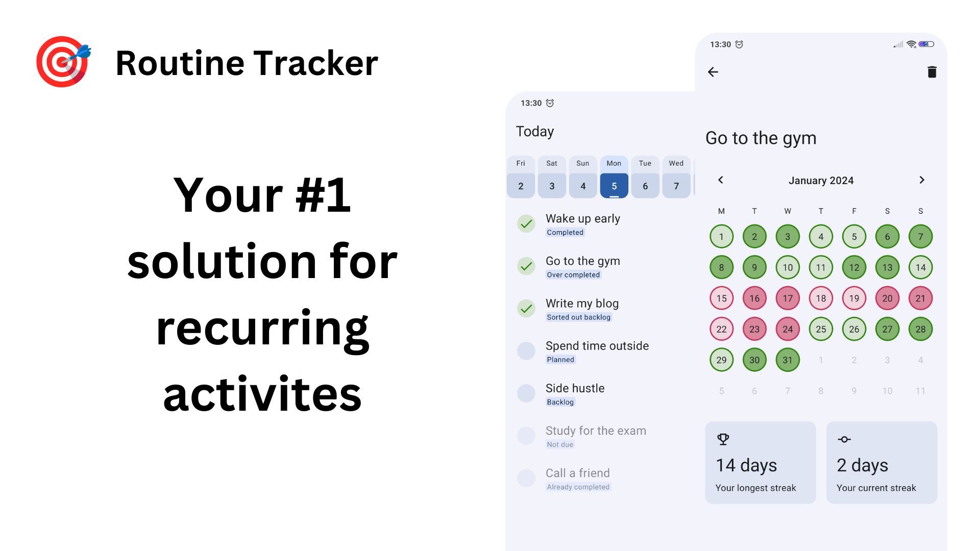Click the January 2024 month label

tap(820, 180)
